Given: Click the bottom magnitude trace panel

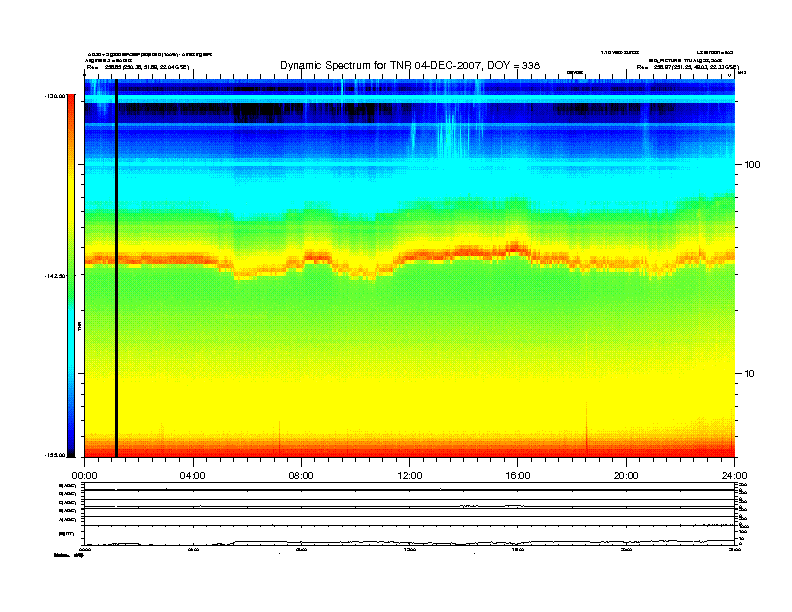Looking at the screenshot, I should [x=409, y=535].
